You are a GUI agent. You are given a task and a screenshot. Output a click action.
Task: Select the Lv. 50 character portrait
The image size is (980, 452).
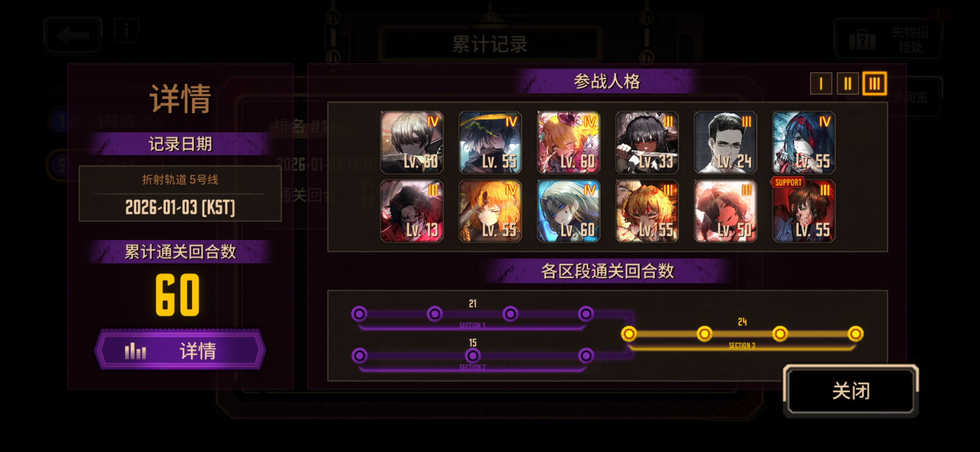tap(725, 211)
